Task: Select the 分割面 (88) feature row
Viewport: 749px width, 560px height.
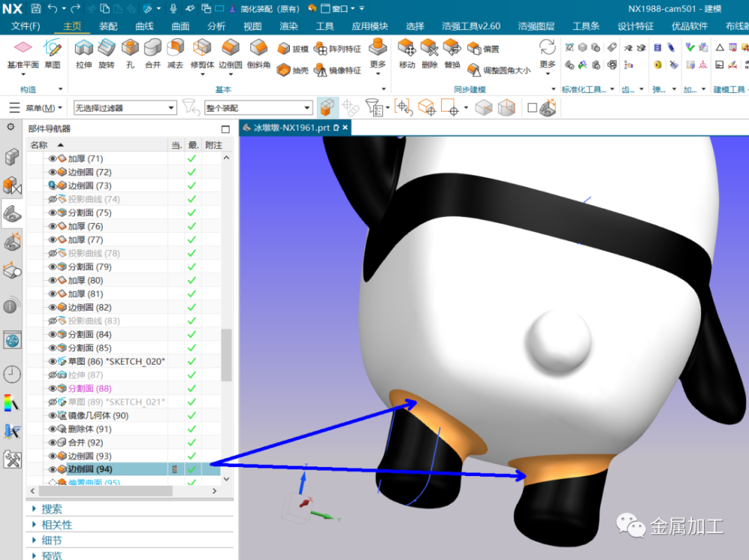Action: click(x=124, y=389)
